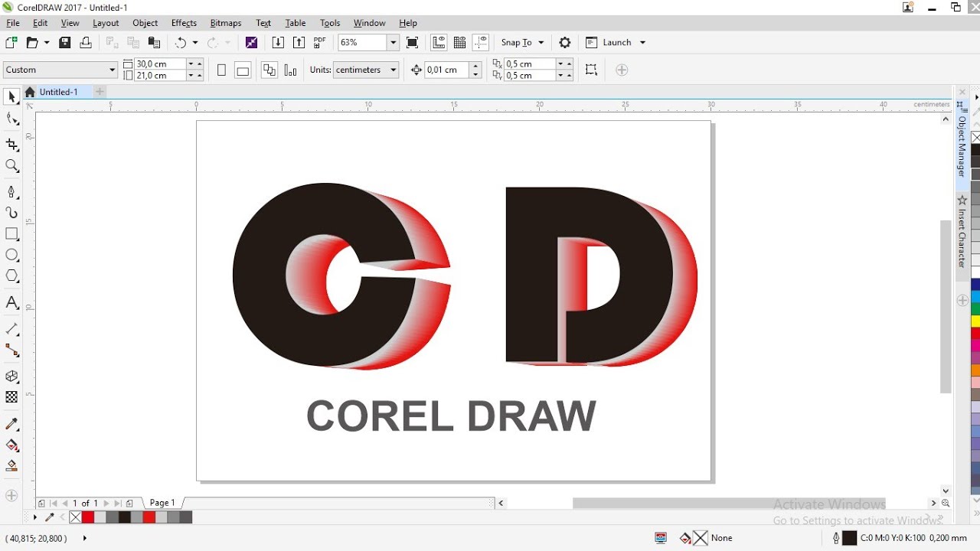980x551 pixels.
Task: Click the page width field showing 30,0 cm
Action: 161,64
